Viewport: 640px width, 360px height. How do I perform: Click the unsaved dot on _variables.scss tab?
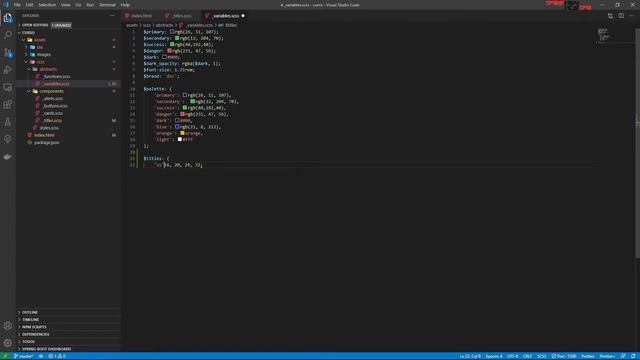click(x=243, y=16)
